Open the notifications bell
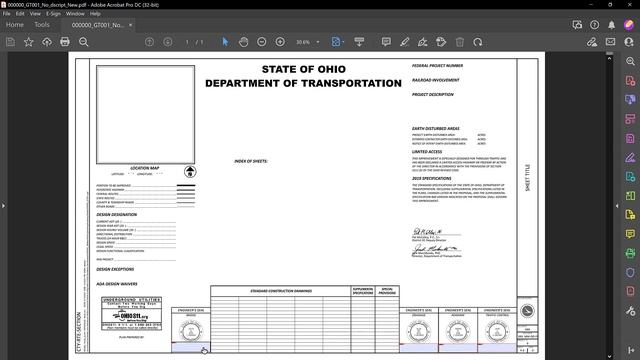Viewport: 640px width, 360px height. [611, 25]
